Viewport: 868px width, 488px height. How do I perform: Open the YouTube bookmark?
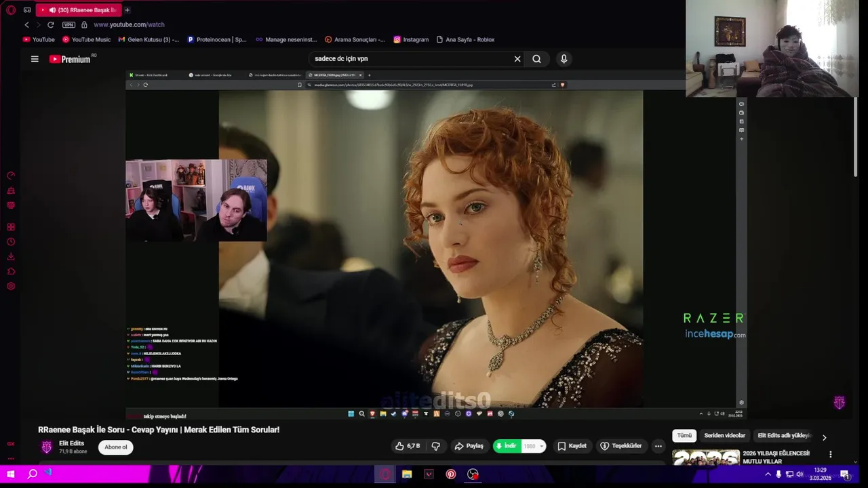click(x=39, y=39)
